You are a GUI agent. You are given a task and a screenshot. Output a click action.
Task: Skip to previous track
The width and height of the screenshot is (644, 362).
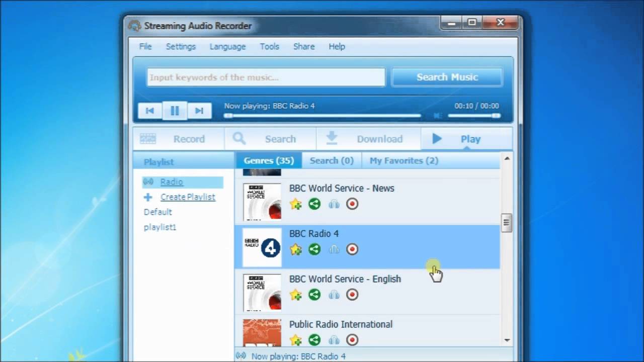[x=150, y=111]
